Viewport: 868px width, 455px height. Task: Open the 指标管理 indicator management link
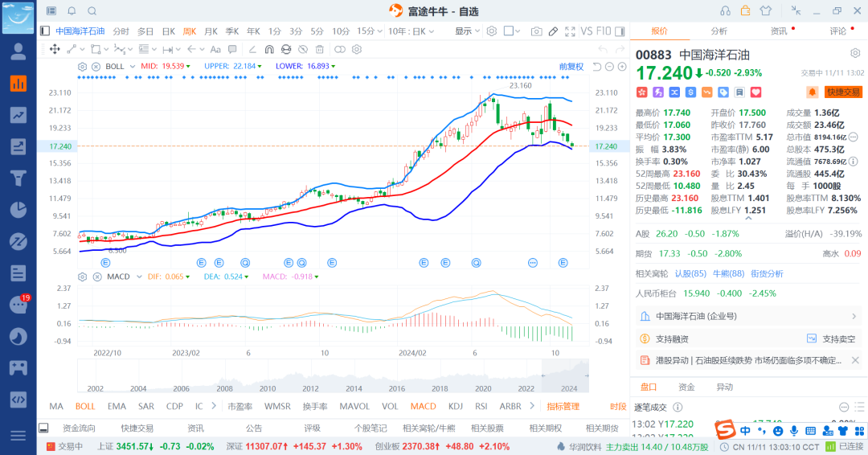click(x=563, y=406)
